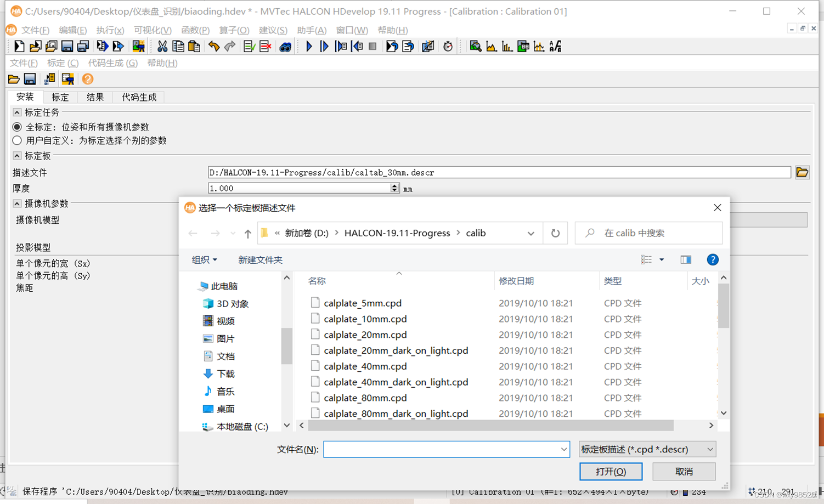Click the Redo arrow icon

coord(230,47)
